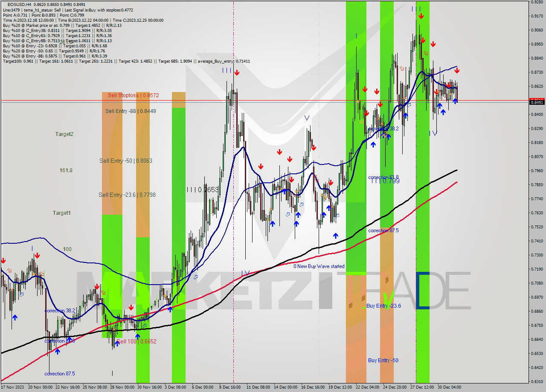Click the 0.7190 price axis label

tap(537, 269)
